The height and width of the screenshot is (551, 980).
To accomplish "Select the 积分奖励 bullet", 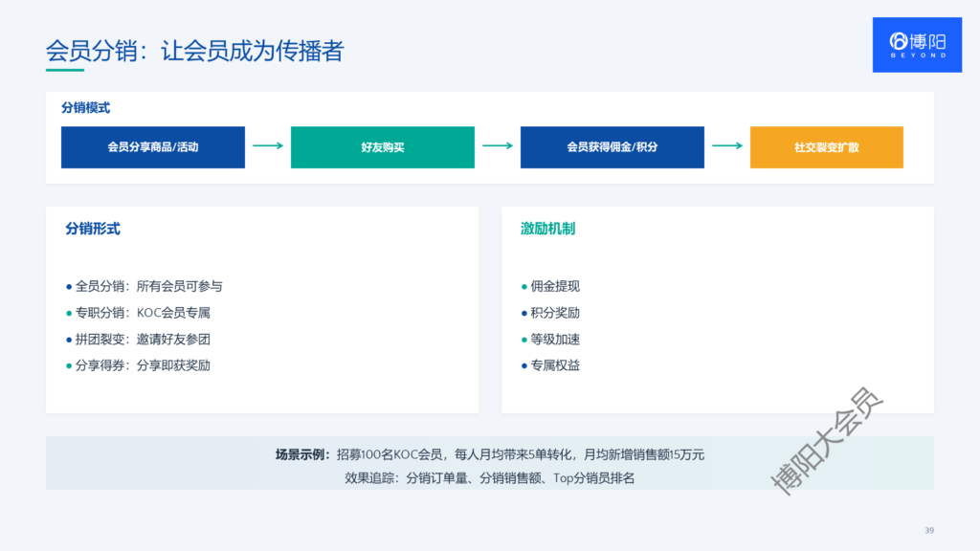I will [x=550, y=313].
